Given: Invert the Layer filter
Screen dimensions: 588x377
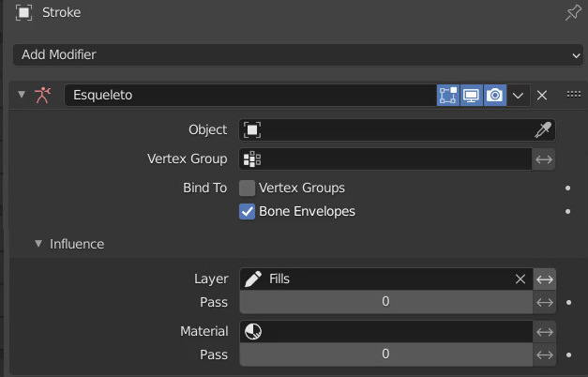Looking at the screenshot, I should (545, 279).
